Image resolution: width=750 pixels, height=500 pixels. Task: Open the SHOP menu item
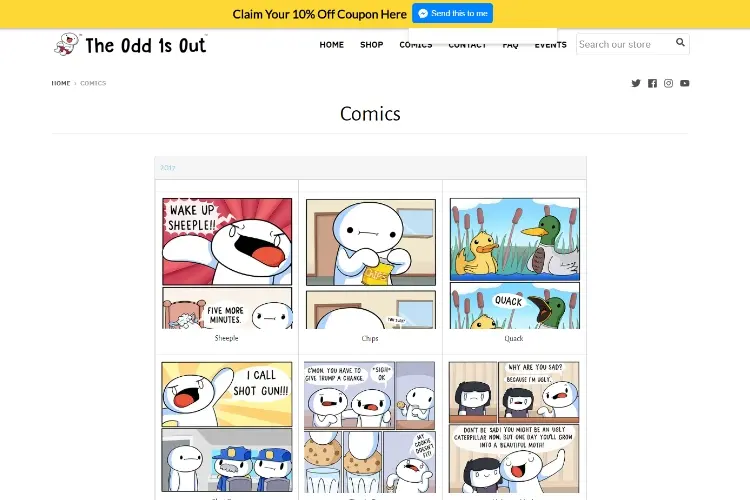click(x=372, y=44)
